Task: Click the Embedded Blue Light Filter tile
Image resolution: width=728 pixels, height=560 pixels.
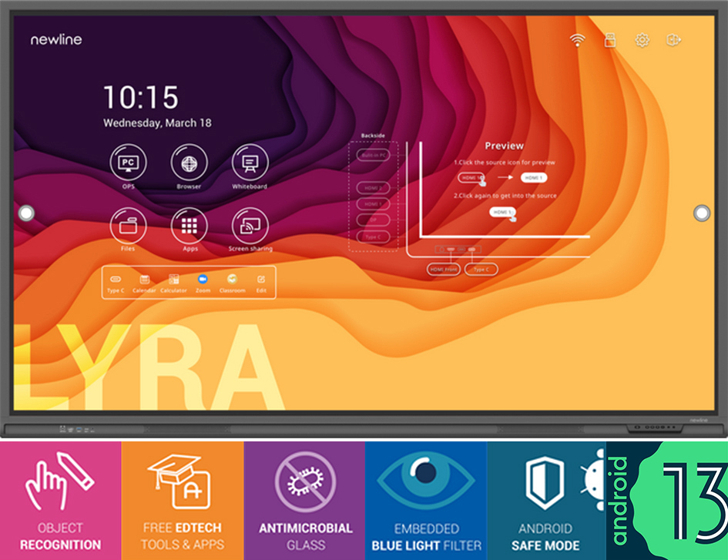Action: [x=426, y=501]
